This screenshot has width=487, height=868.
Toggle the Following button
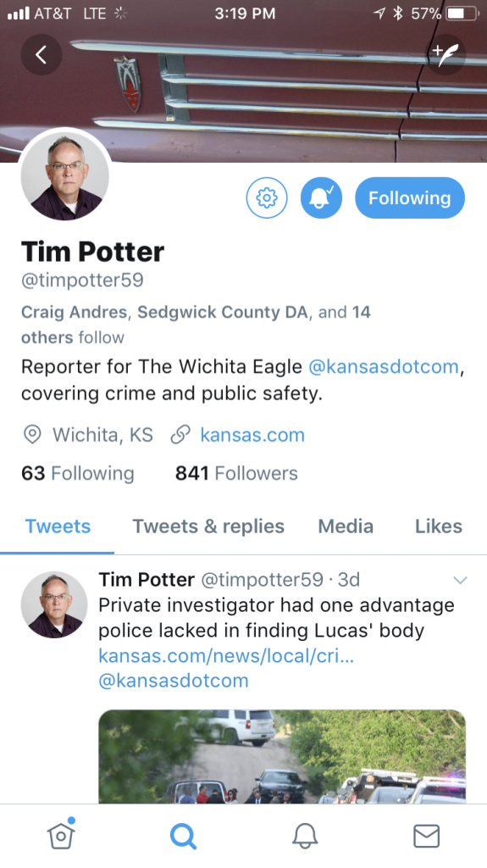(410, 198)
